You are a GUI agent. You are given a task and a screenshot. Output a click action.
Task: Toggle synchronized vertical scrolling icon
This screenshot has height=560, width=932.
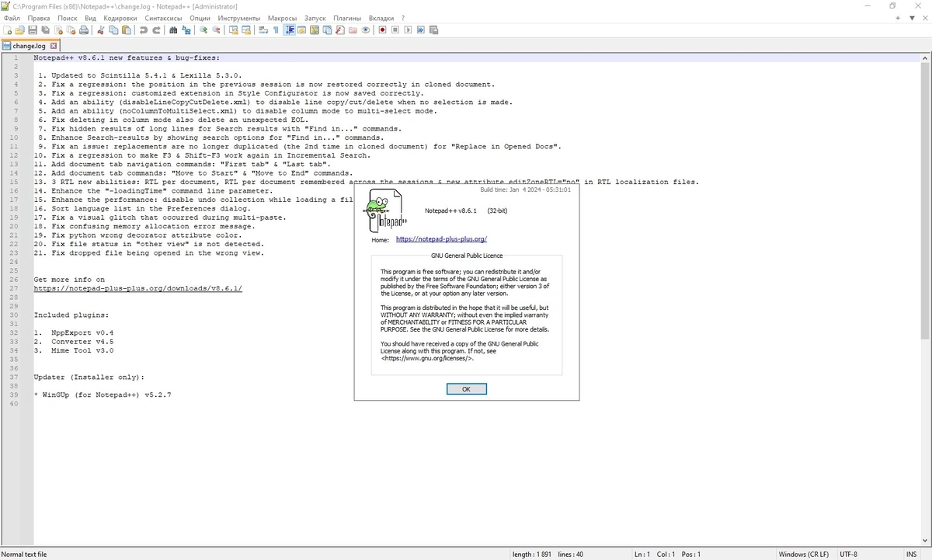[x=233, y=30]
